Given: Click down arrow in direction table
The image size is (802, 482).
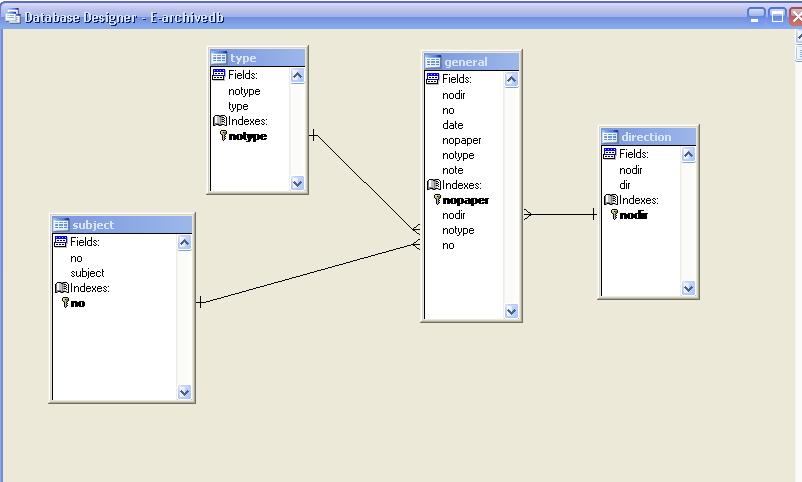Looking at the screenshot, I should (x=688, y=289).
